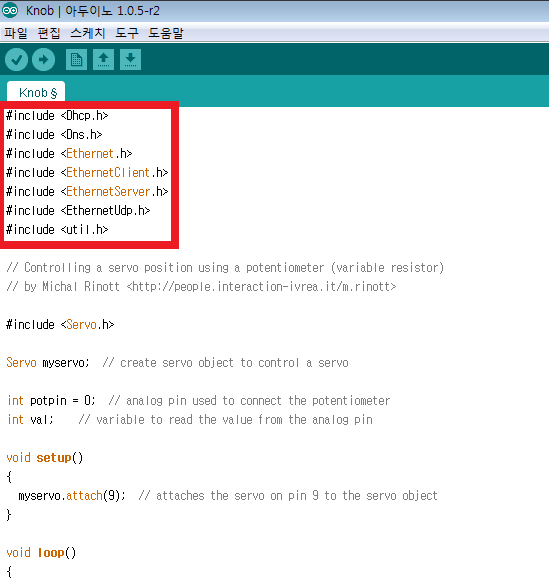Open the 도구 menu
This screenshot has width=549, height=581.
(127, 33)
